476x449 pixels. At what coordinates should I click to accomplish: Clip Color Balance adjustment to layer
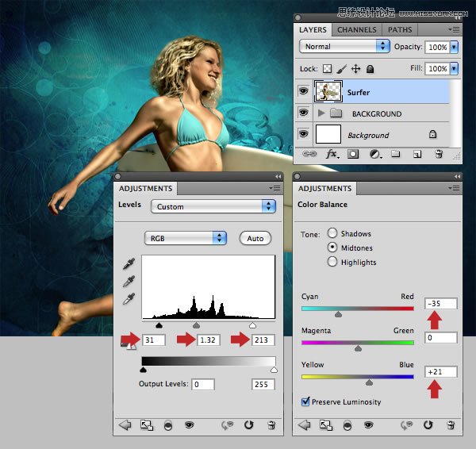(347, 426)
